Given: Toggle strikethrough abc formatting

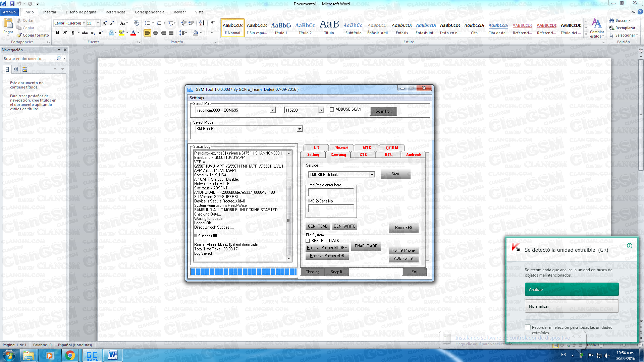Looking at the screenshot, I should coord(85,33).
